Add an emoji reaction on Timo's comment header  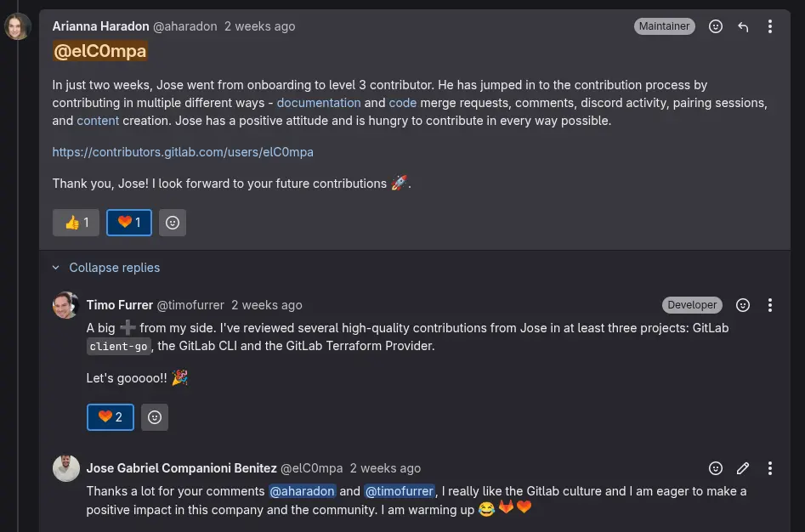(742, 305)
